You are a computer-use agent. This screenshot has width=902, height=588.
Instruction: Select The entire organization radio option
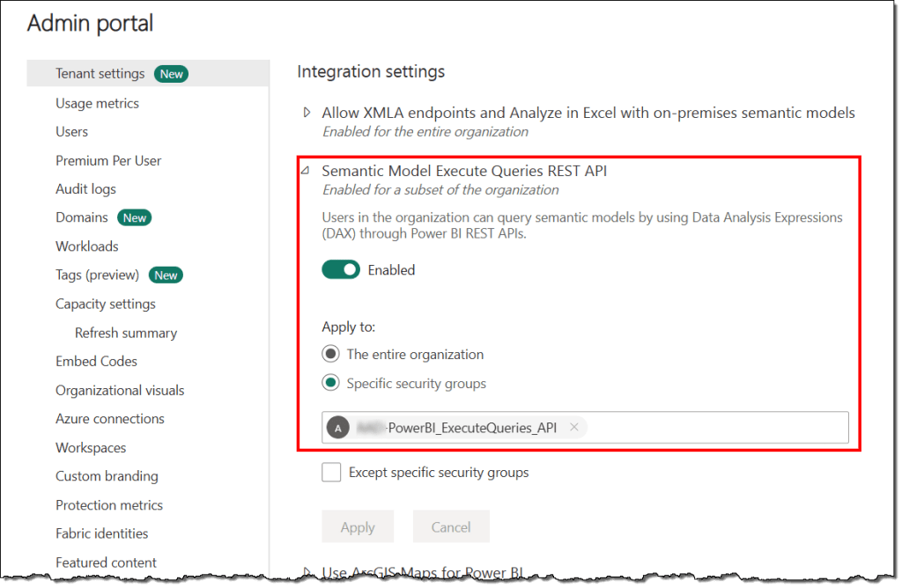(331, 355)
